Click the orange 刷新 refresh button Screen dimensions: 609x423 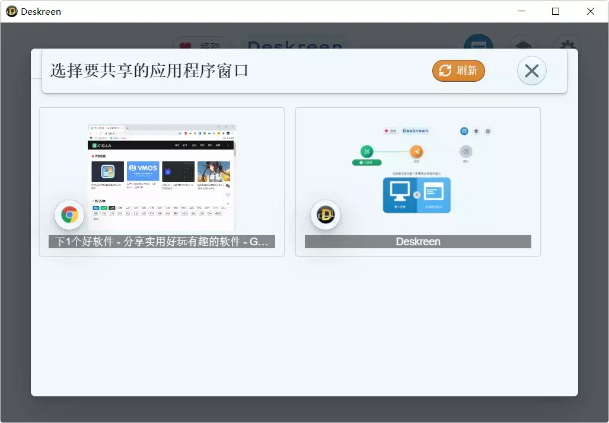click(458, 71)
